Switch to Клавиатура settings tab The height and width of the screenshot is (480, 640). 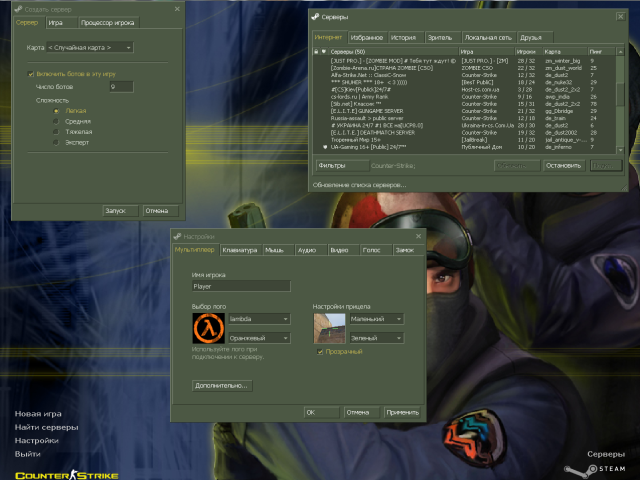240,250
